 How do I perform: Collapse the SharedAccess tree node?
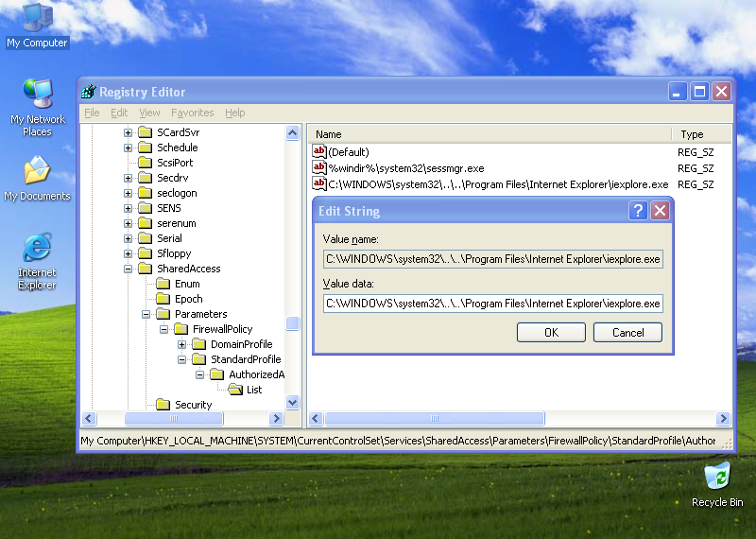(x=128, y=269)
